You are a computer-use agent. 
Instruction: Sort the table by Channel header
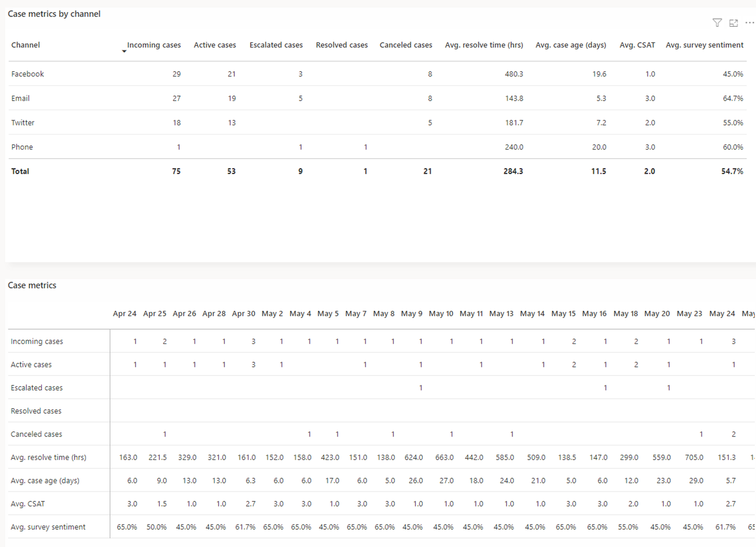(25, 45)
